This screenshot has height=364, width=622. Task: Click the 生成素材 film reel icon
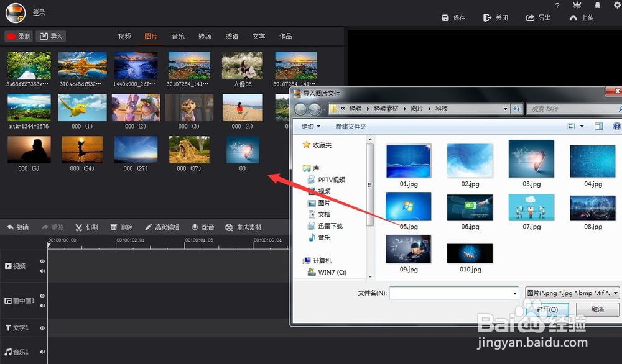[x=229, y=227]
